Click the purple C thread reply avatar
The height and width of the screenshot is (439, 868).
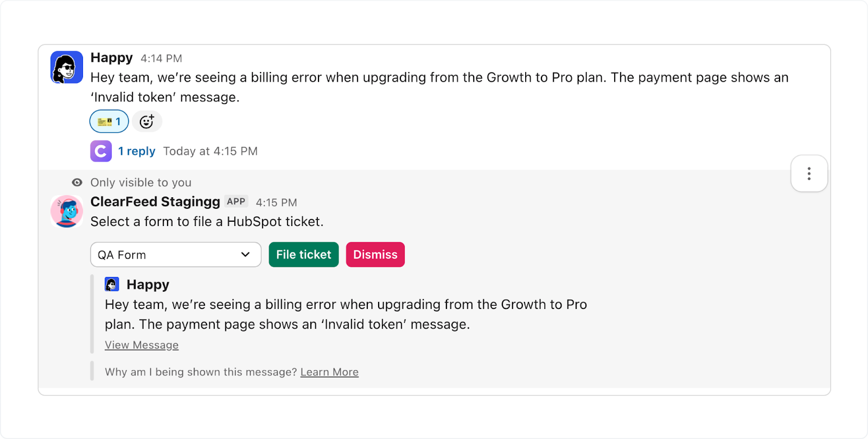pos(100,151)
